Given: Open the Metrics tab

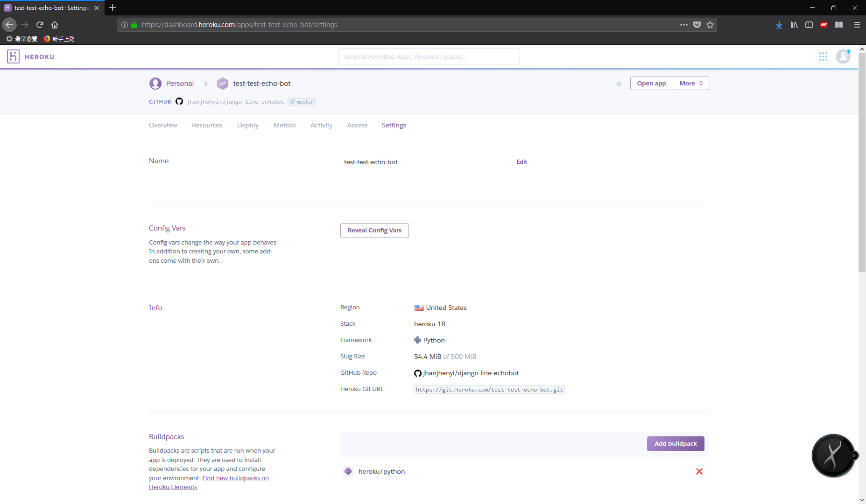Looking at the screenshot, I should [x=285, y=125].
